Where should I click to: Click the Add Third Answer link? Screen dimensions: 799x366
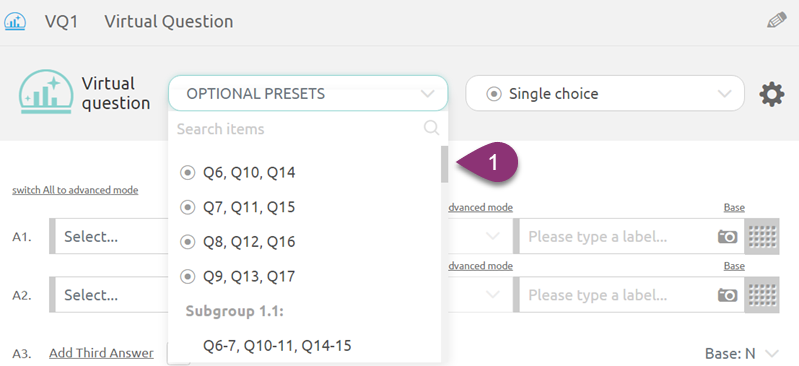coord(101,353)
